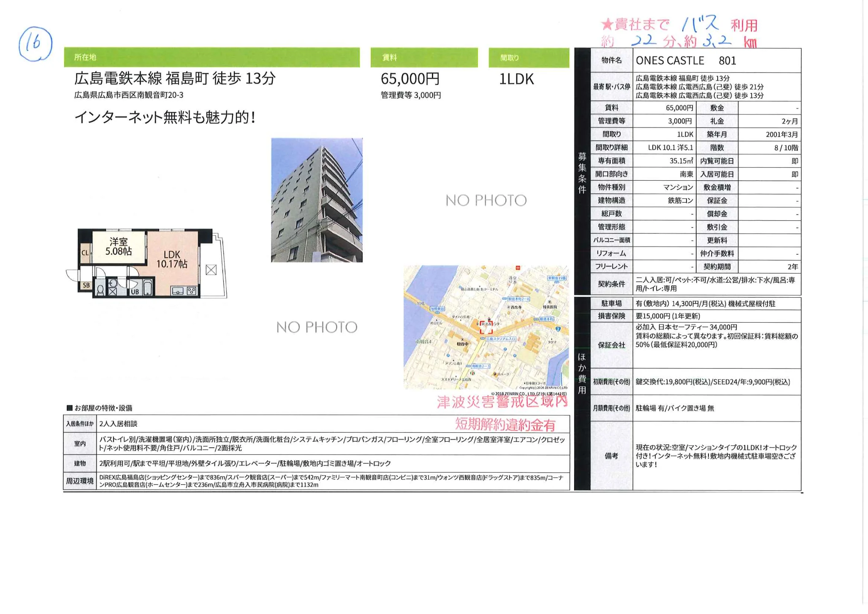This screenshot has width=868, height=614.
Task: Click the 7-Eleven store icon on the map
Action: coord(473,373)
